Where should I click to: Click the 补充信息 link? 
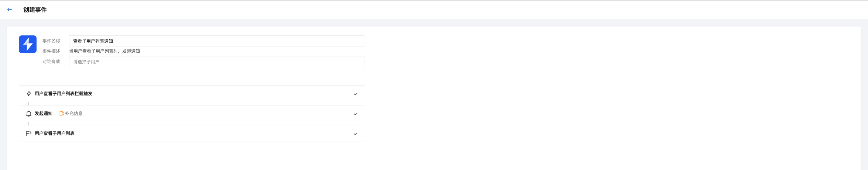74,114
